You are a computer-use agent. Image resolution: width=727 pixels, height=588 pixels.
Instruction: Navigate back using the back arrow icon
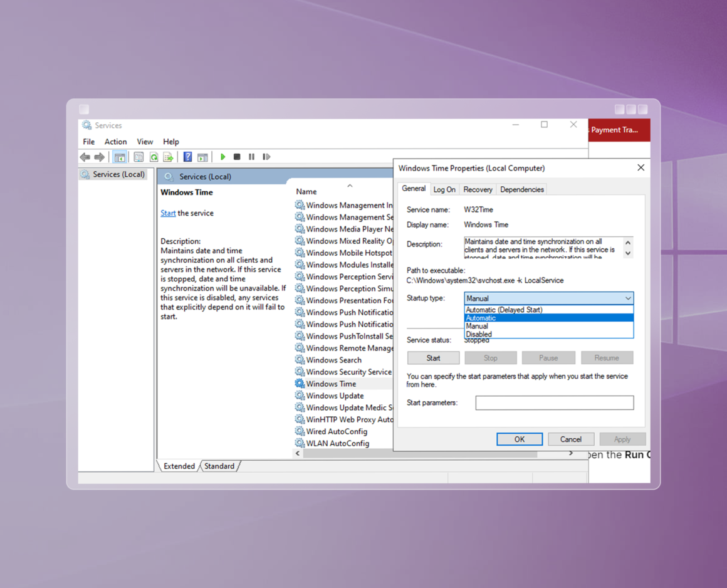(x=85, y=157)
